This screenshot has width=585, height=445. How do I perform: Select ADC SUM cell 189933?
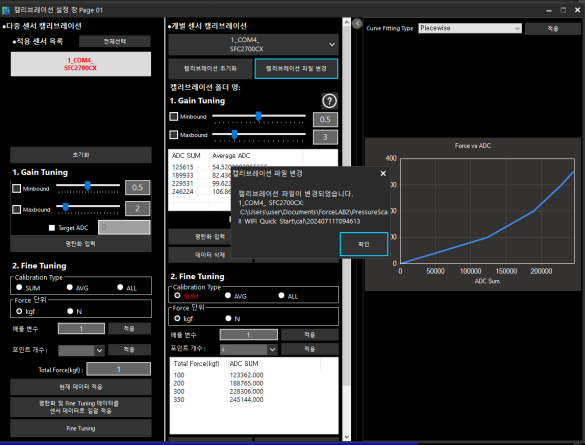182,175
